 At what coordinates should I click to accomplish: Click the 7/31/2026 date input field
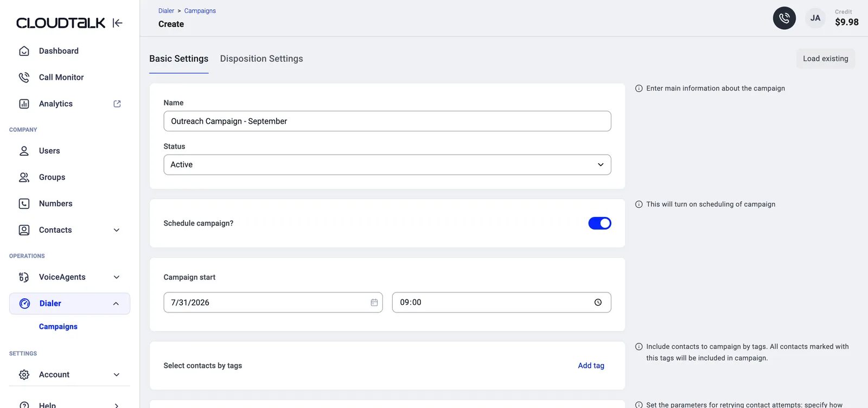273,303
